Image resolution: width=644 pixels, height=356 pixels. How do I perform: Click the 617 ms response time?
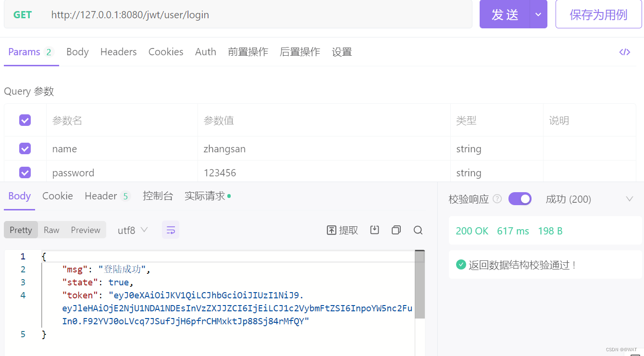click(513, 231)
